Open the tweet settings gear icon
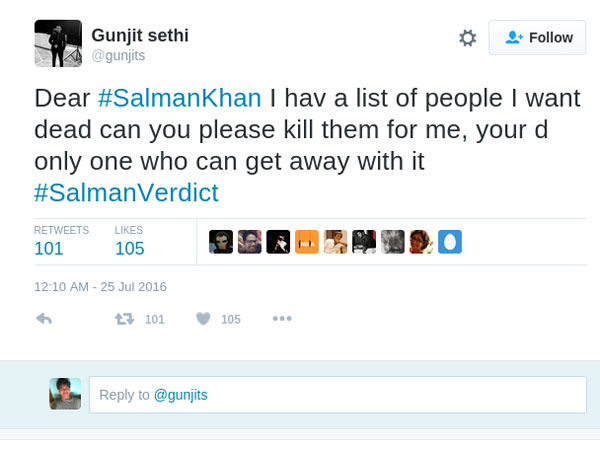 [467, 38]
